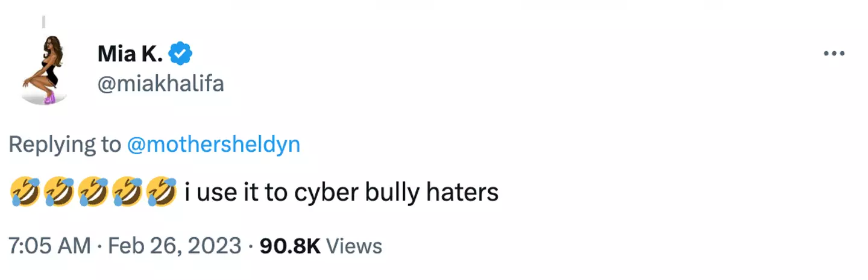Viewport: 868px width, 280px height.
Task: Open the three-dot more options menu
Action: point(834,54)
